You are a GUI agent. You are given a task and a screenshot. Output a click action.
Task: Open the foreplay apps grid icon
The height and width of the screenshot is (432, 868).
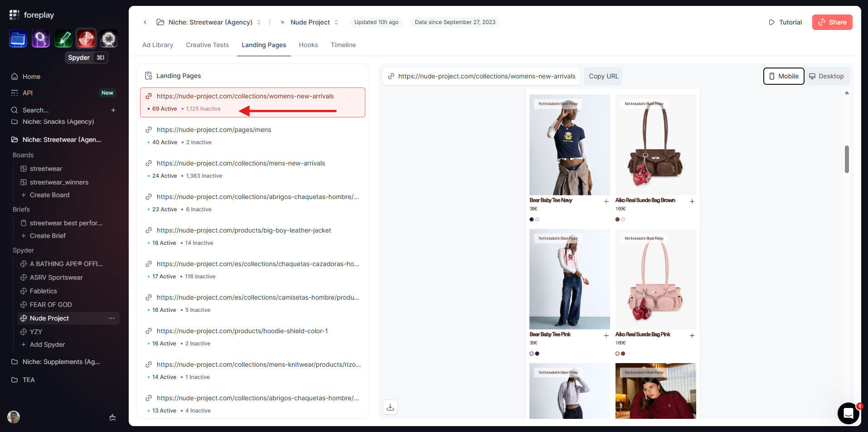click(14, 15)
